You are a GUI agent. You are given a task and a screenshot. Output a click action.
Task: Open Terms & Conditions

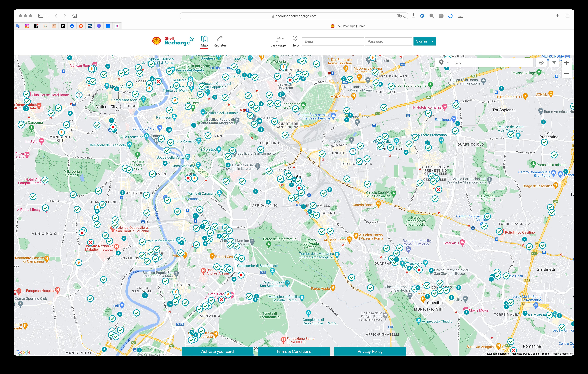pos(294,351)
